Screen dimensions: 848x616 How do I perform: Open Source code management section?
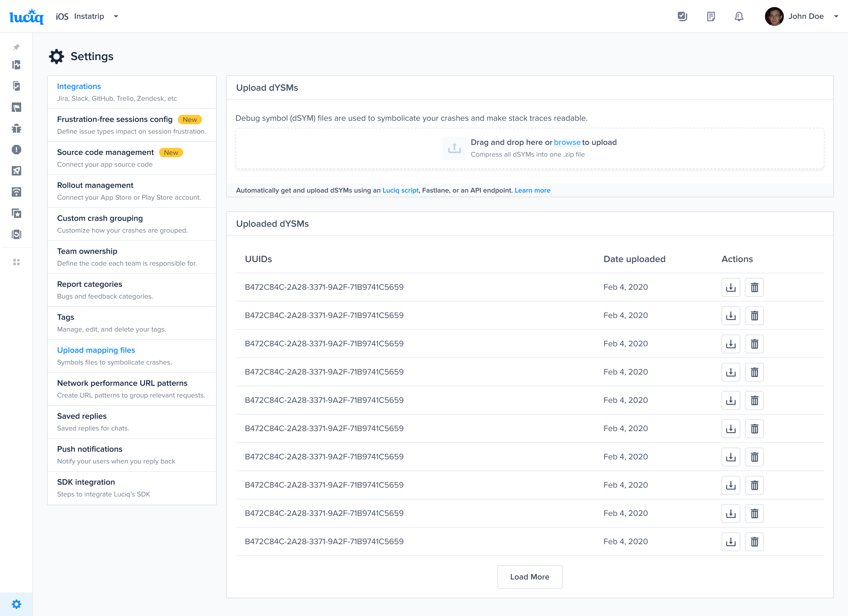click(132, 158)
